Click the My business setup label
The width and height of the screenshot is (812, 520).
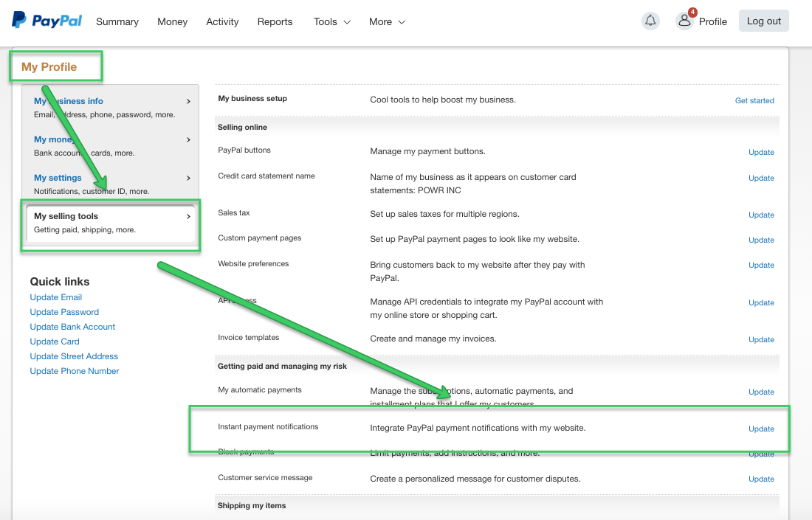252,98
